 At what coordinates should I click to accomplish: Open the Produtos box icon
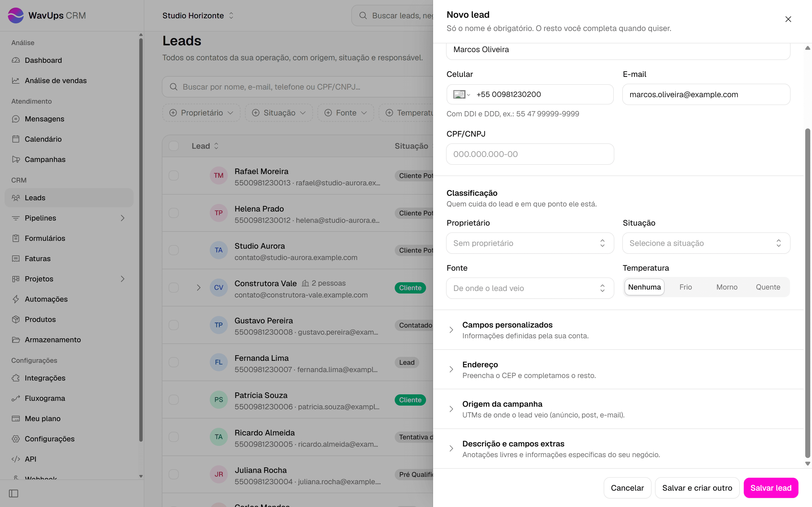(x=16, y=319)
